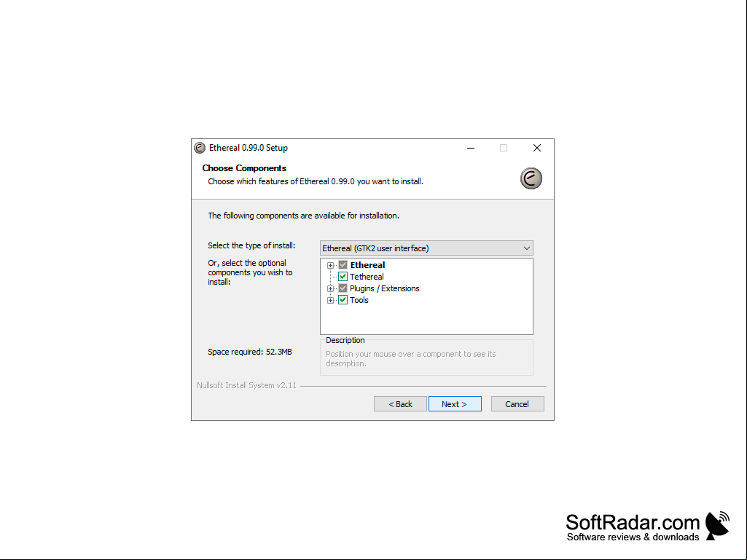The image size is (747, 560).
Task: Expand the Tools tree node
Action: tap(330, 301)
